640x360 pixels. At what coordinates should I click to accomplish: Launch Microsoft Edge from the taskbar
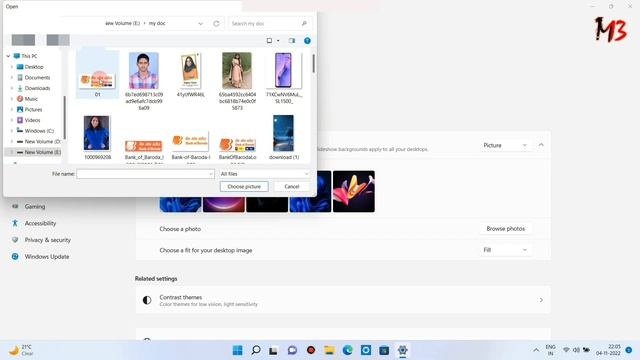click(x=348, y=350)
